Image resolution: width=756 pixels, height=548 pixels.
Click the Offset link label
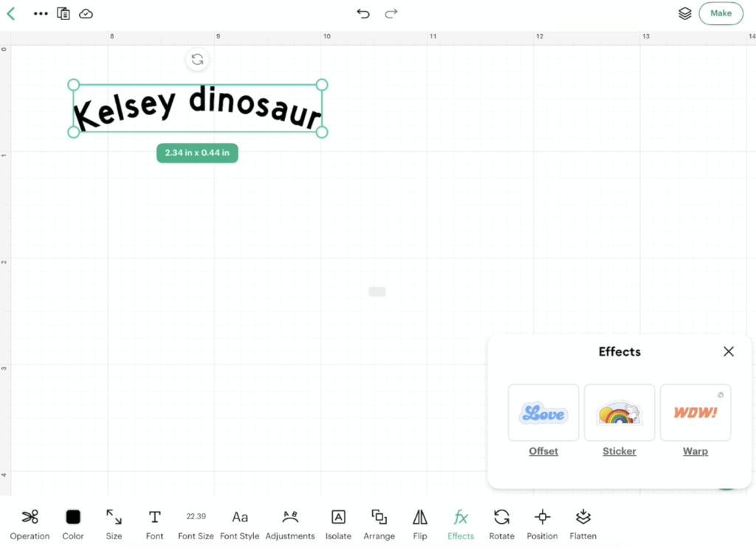click(543, 451)
